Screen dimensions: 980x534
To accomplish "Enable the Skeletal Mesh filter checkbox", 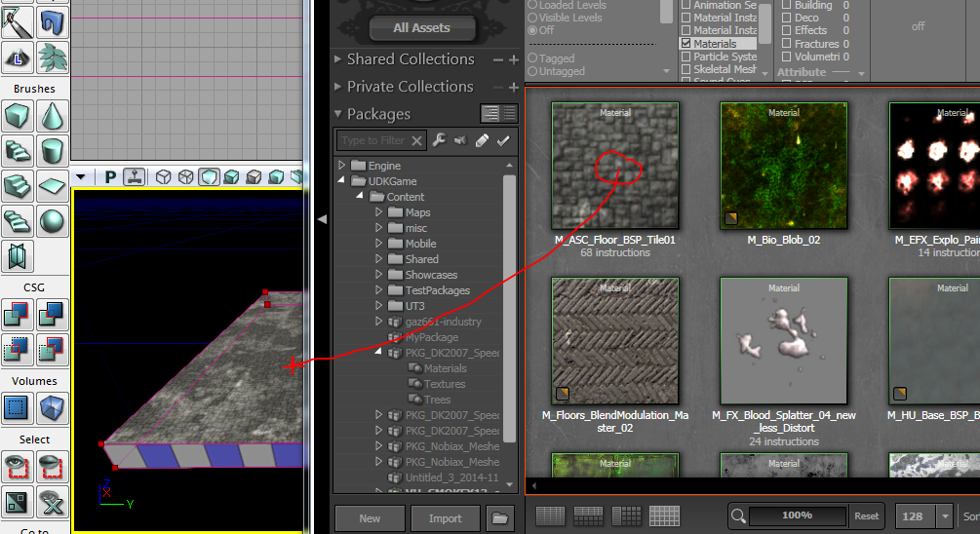I will [x=686, y=69].
